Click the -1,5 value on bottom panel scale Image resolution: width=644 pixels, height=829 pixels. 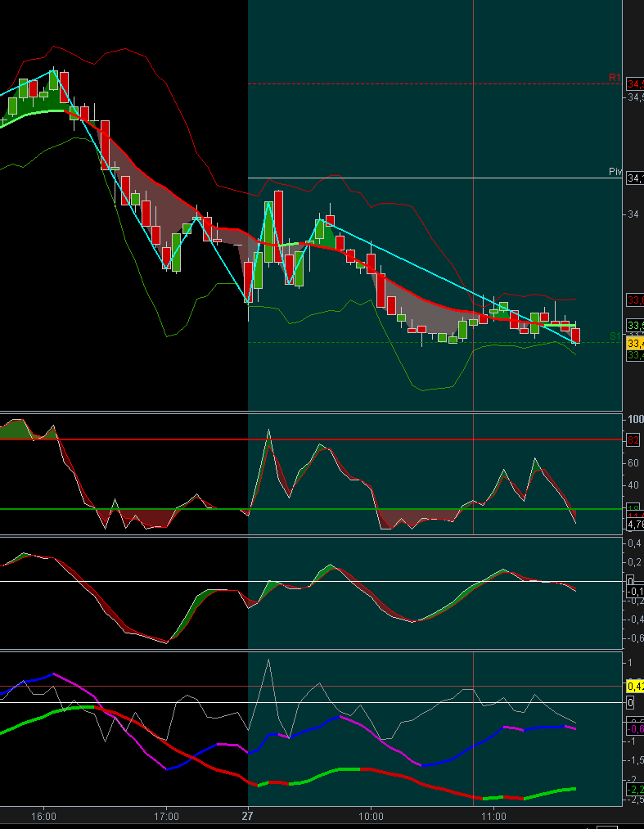(635, 760)
